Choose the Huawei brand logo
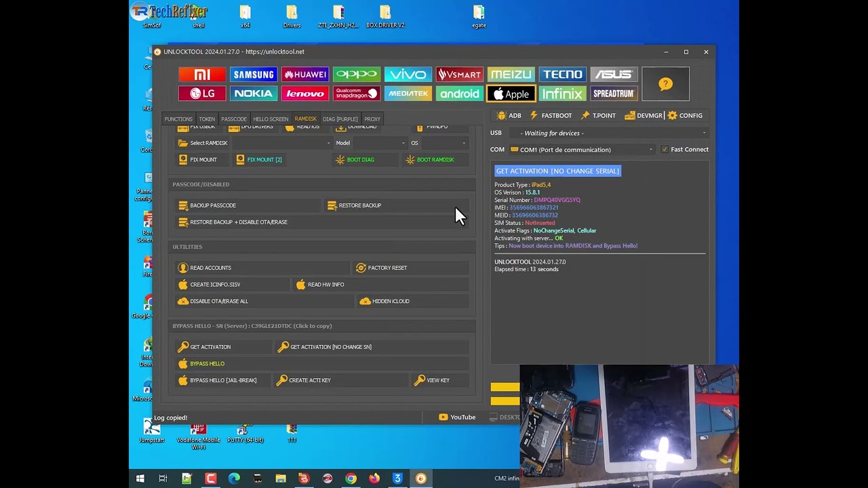This screenshot has height=488, width=868. (x=304, y=75)
